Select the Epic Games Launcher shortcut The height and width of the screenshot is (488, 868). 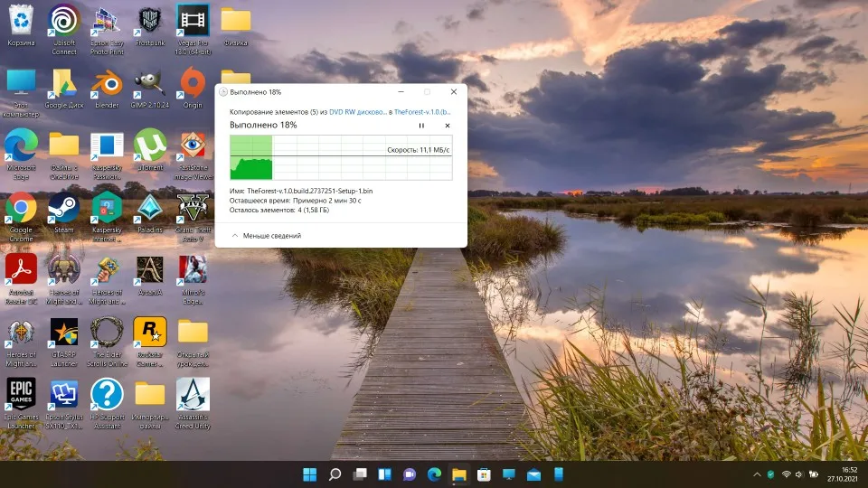click(x=21, y=404)
